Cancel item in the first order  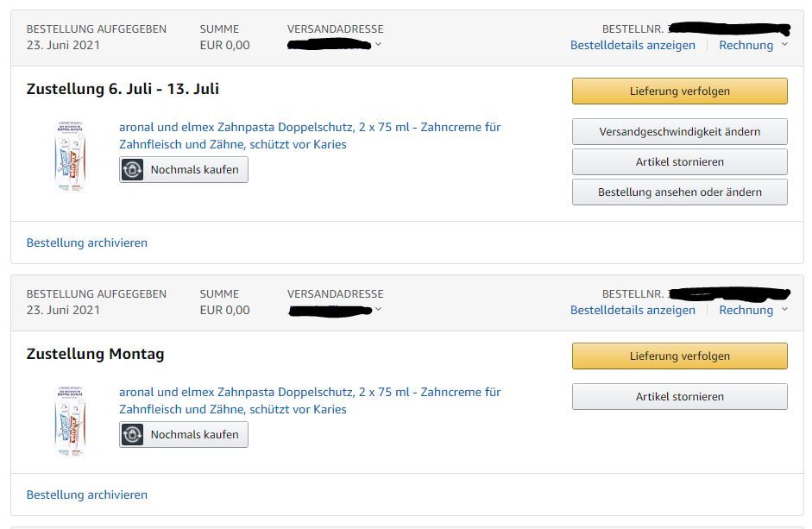679,161
